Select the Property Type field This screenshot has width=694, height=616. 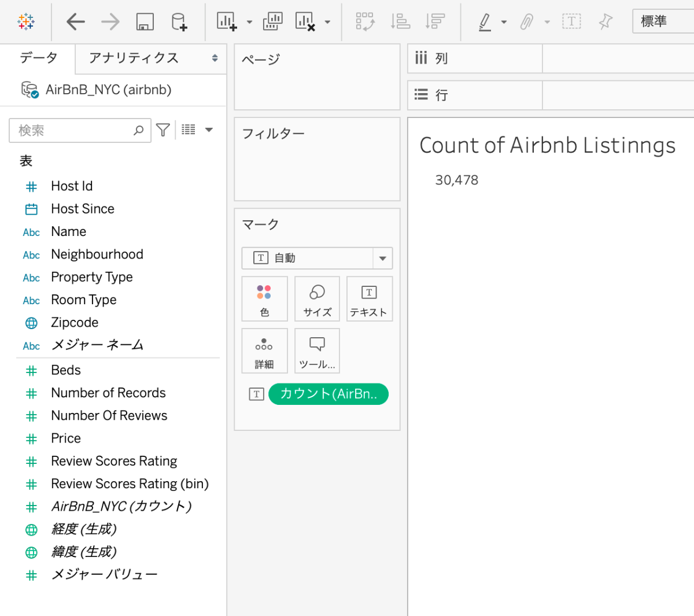click(92, 277)
